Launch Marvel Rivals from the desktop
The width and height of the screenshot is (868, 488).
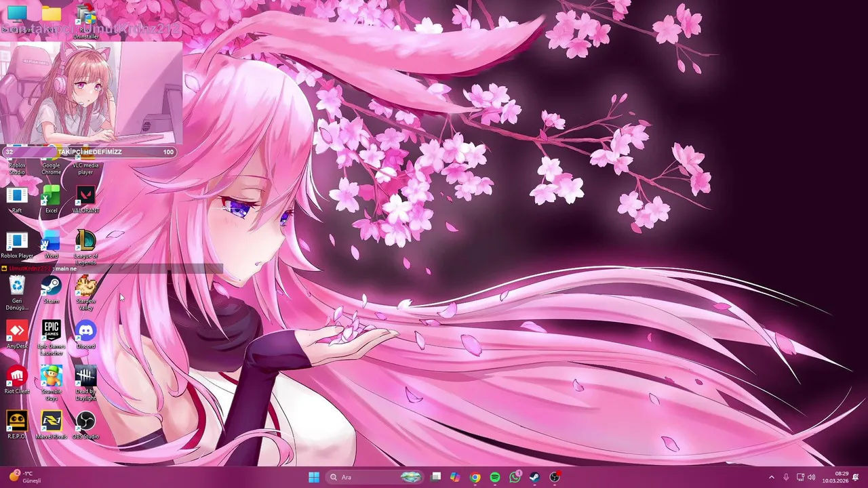pos(52,425)
